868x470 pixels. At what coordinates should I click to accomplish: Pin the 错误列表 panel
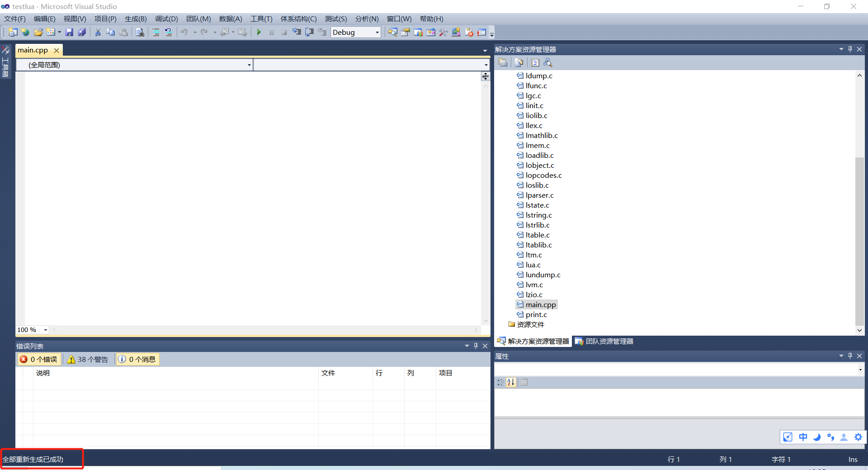tap(476, 346)
